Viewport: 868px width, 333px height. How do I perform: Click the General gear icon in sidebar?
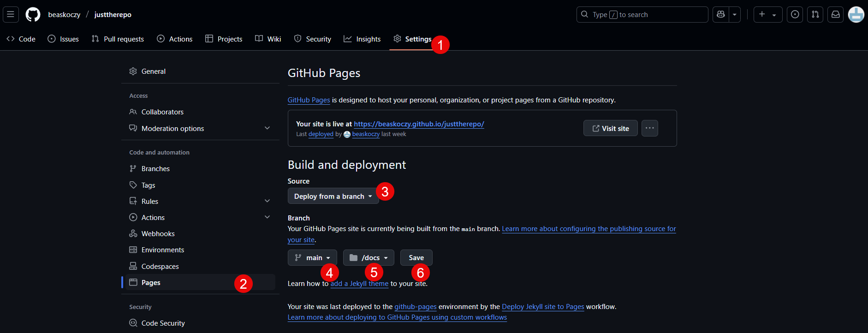coord(133,71)
